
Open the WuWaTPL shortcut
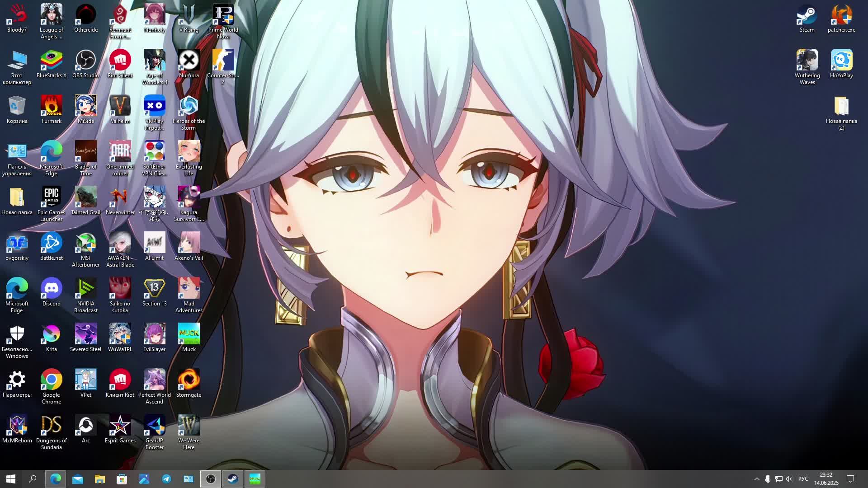120,338
